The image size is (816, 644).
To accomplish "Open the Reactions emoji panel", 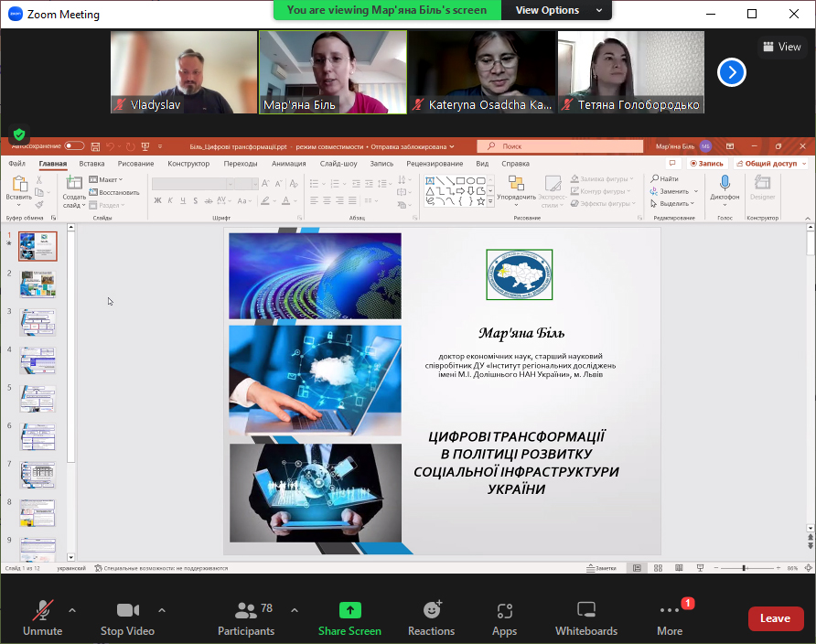I will (432, 611).
